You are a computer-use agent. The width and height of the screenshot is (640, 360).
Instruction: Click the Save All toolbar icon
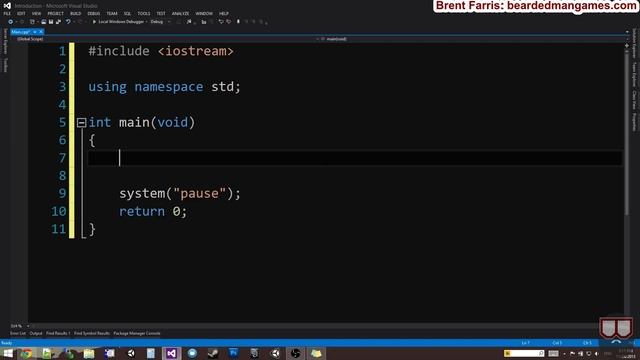(58, 22)
